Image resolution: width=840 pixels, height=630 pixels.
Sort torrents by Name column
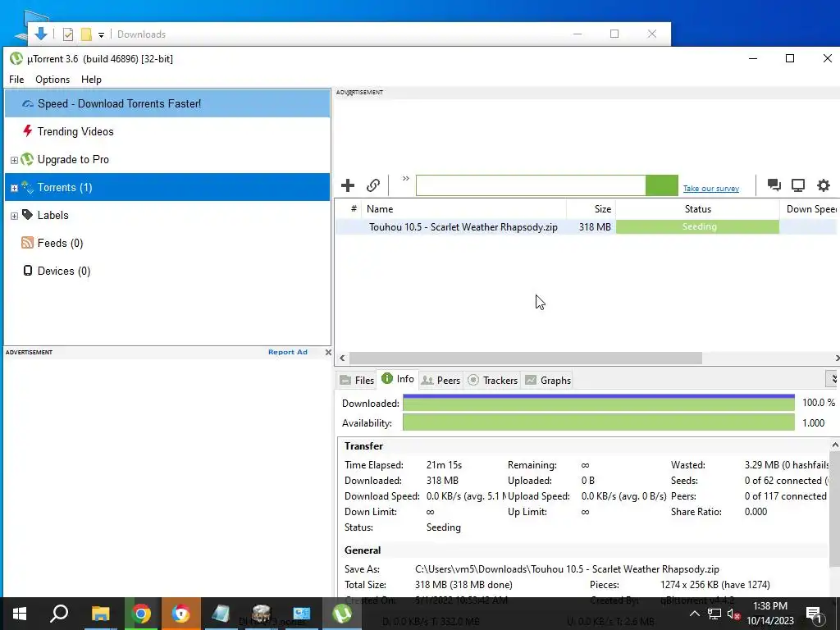coord(464,209)
